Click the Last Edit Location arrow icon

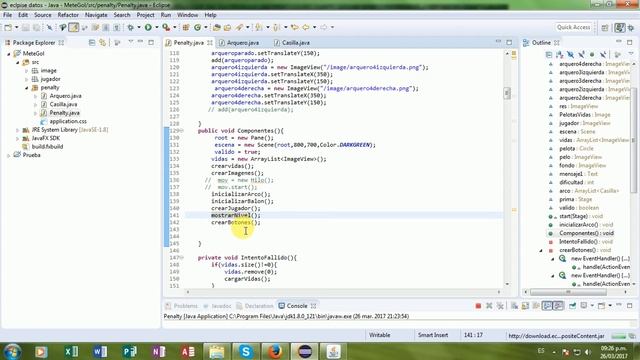pos(294,27)
